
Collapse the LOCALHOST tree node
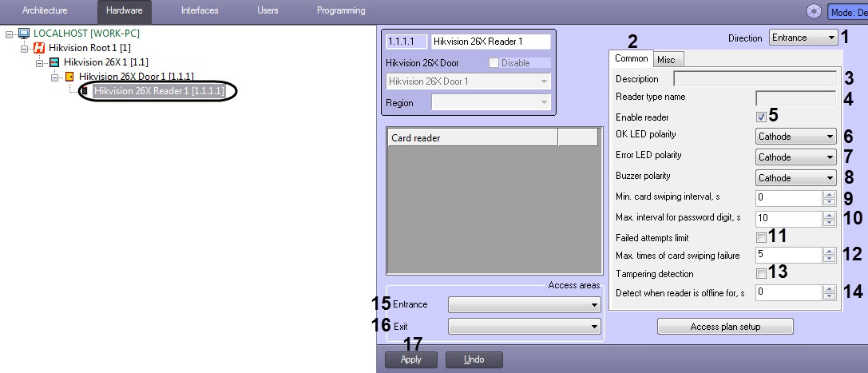(x=9, y=34)
